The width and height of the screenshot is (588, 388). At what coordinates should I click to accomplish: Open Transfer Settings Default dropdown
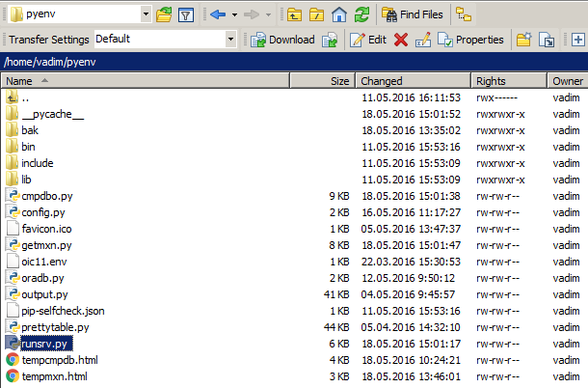click(x=230, y=40)
